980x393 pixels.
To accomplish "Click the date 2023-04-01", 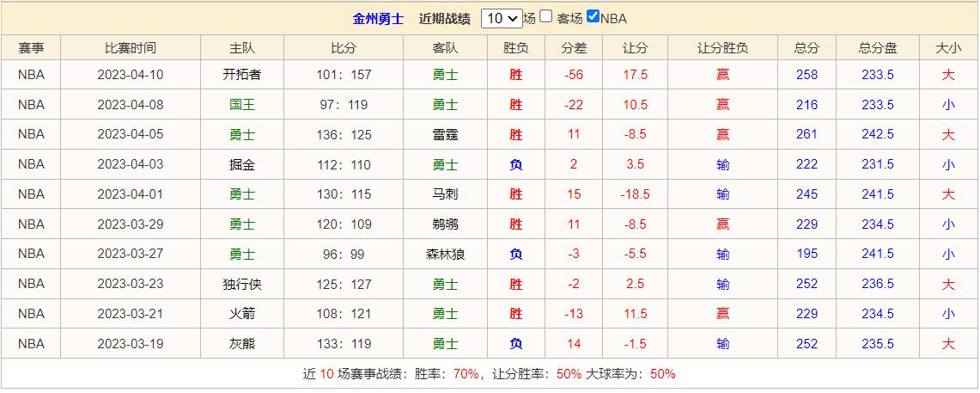I will click(x=131, y=194).
